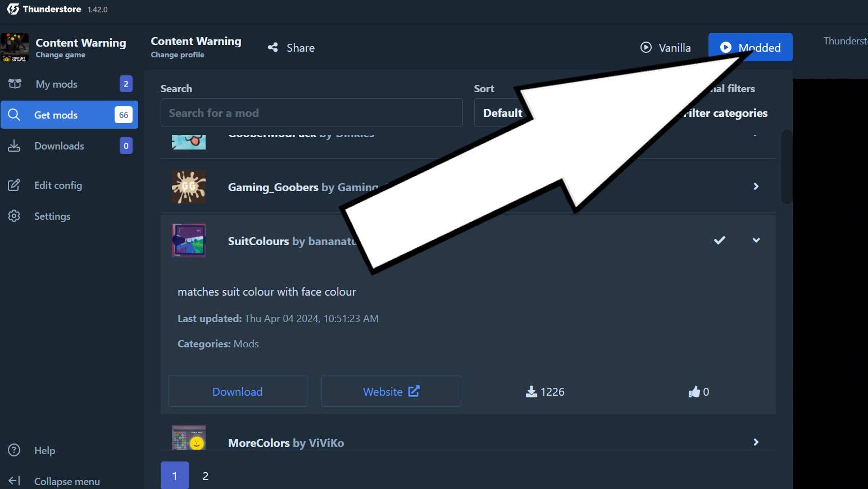Launch the game Modded
This screenshot has height=489, width=868.
750,47
